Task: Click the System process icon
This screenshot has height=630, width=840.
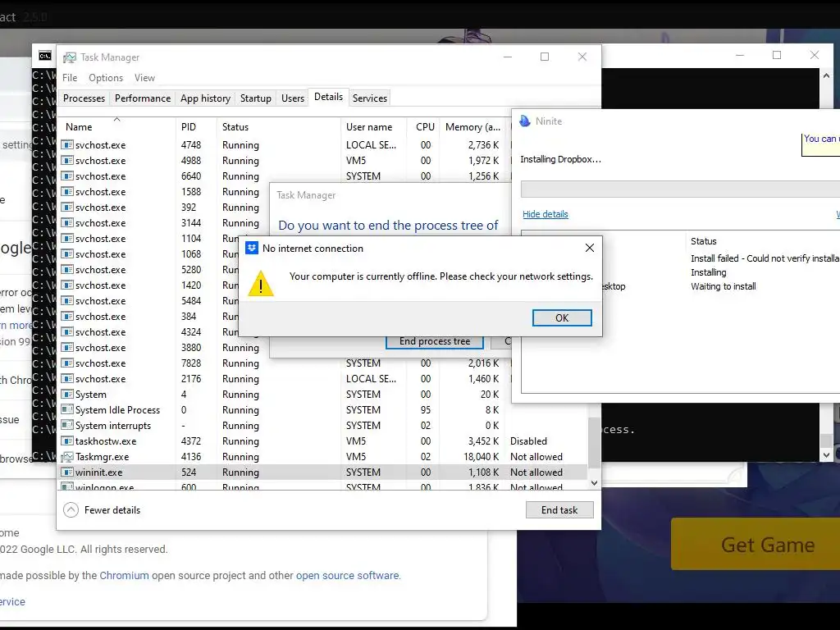Action: point(67,395)
